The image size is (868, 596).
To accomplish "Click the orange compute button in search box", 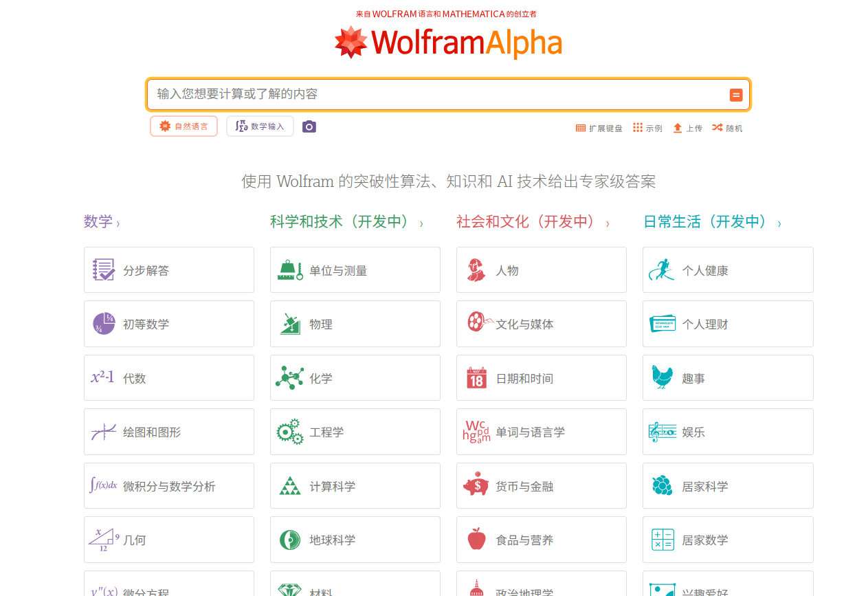I will [x=736, y=95].
